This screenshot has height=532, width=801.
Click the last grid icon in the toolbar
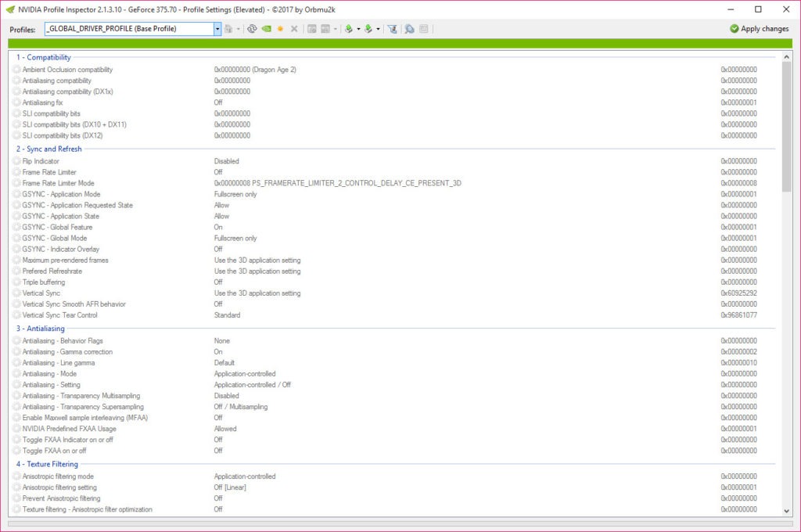click(x=423, y=29)
